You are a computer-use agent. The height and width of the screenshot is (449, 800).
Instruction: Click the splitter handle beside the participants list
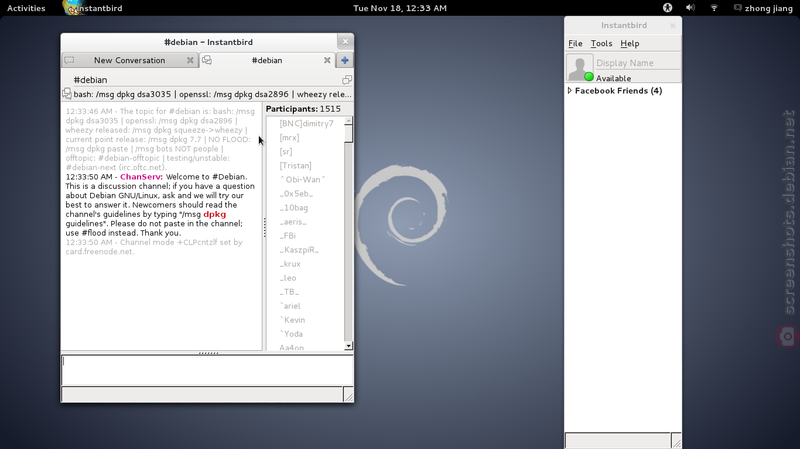pyautogui.click(x=264, y=227)
